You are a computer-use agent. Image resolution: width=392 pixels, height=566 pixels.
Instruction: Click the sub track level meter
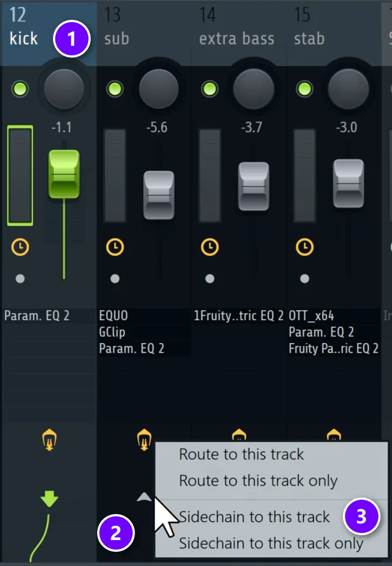pyautogui.click(x=115, y=176)
